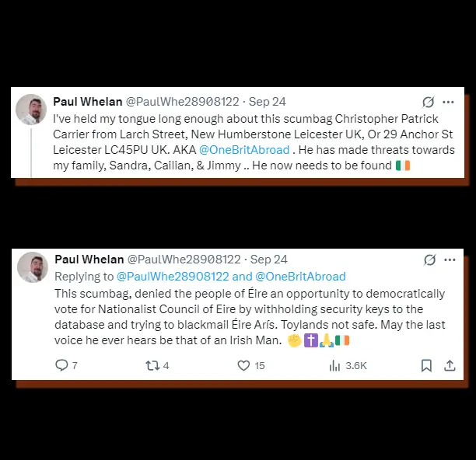Screen dimensions: 476x460
Task: Open @PaulWhe28908122 link in Replying to line
Action: point(173,277)
